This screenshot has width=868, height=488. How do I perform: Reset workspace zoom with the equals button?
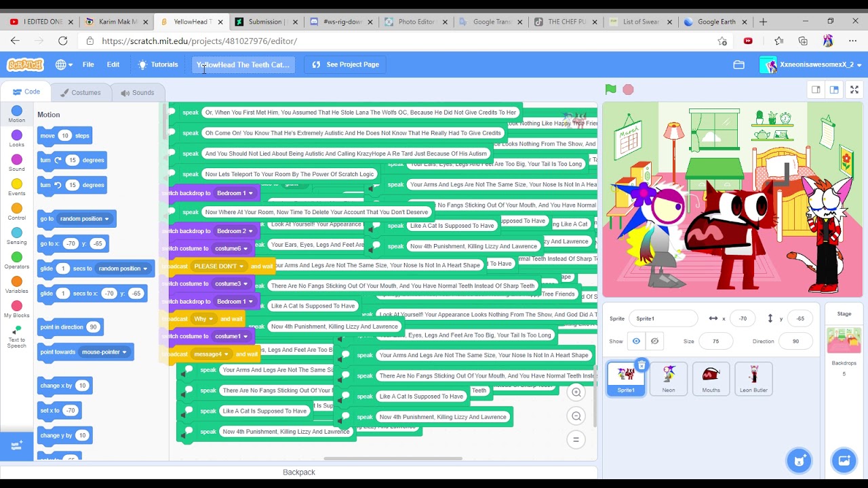[x=576, y=440]
